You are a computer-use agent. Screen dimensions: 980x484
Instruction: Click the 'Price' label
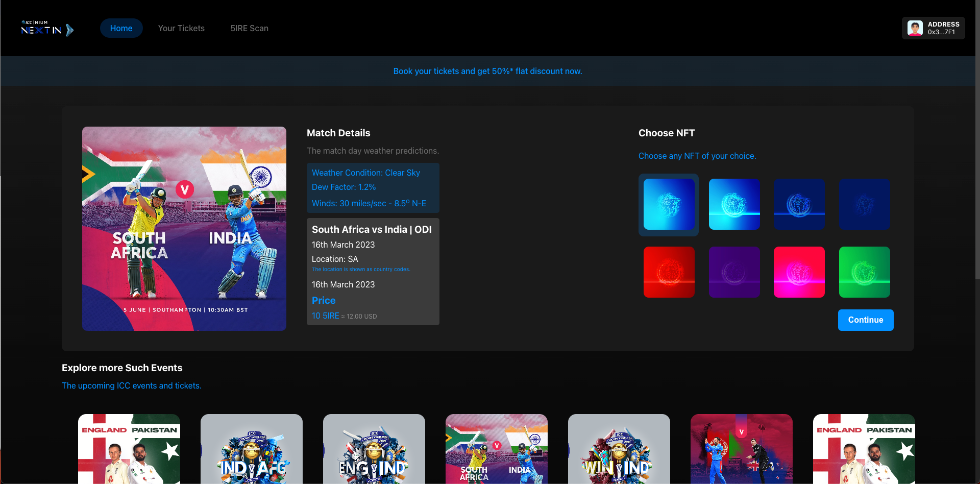click(x=324, y=301)
